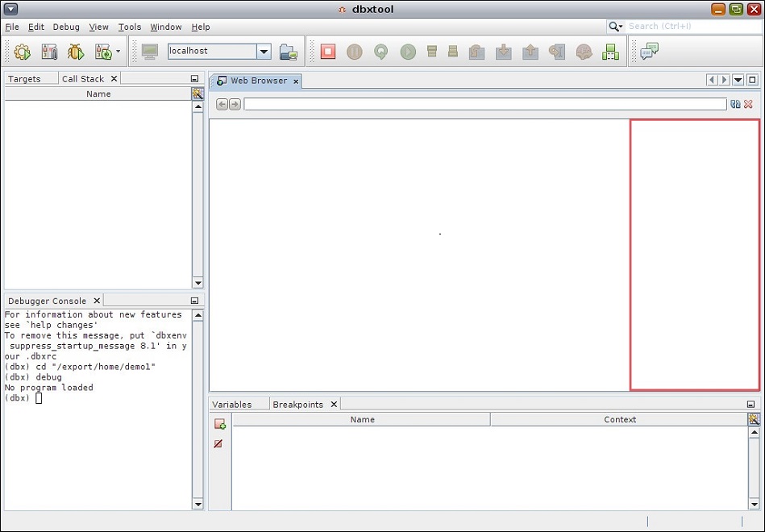The height and width of the screenshot is (532, 765).
Task: Click the Call Stack column chooser icon
Action: coord(197,94)
